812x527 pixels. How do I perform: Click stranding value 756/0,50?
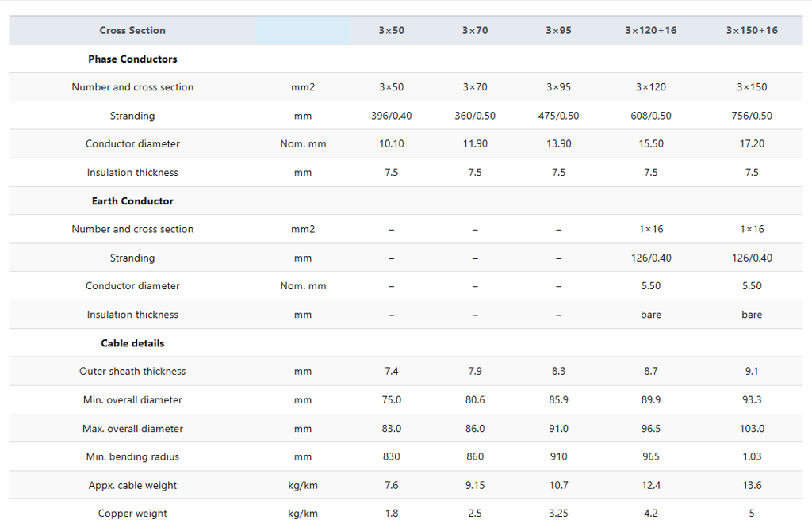click(x=752, y=116)
